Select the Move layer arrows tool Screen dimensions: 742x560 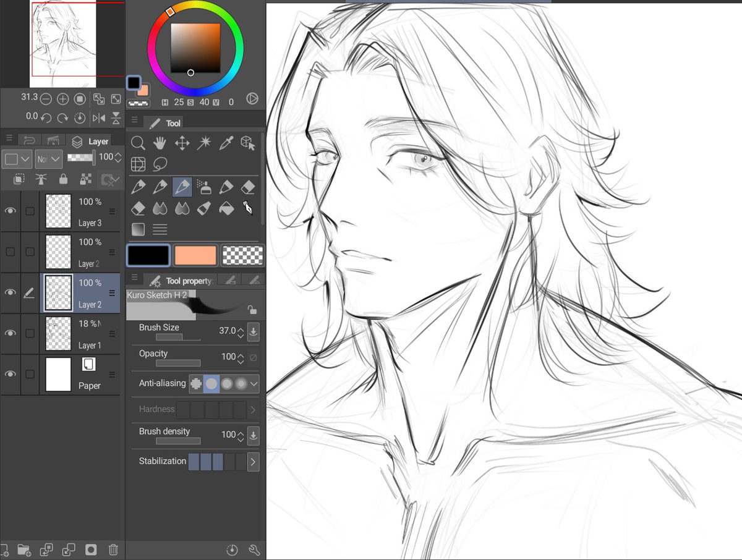182,143
